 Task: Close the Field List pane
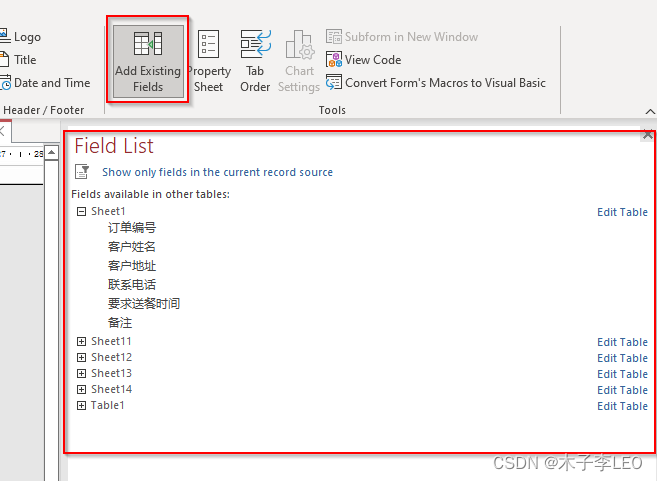(x=647, y=134)
